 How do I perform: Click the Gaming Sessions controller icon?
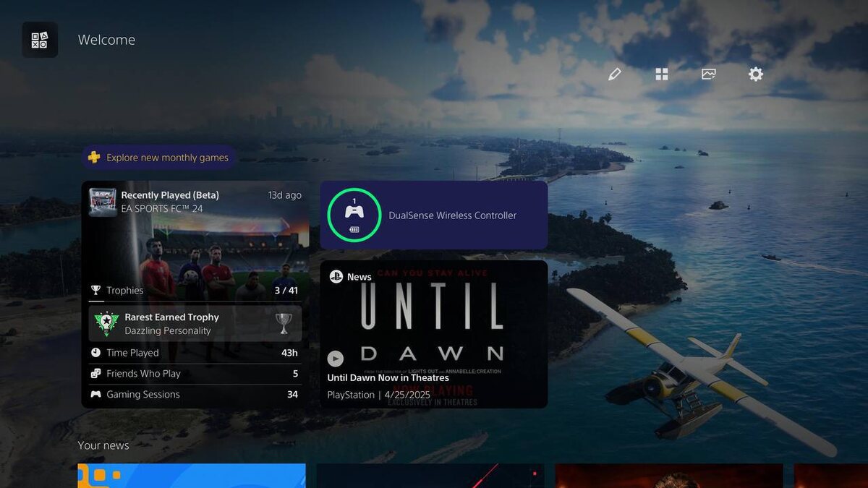(x=95, y=395)
